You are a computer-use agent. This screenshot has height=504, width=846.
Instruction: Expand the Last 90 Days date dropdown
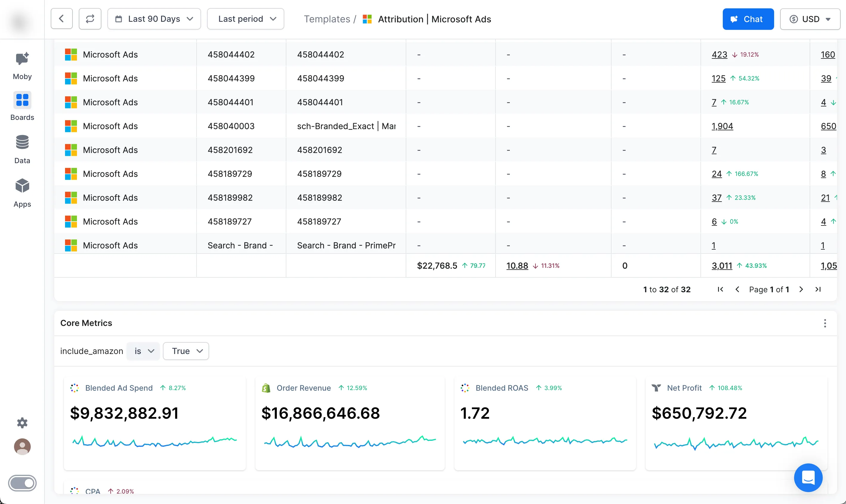click(x=154, y=19)
